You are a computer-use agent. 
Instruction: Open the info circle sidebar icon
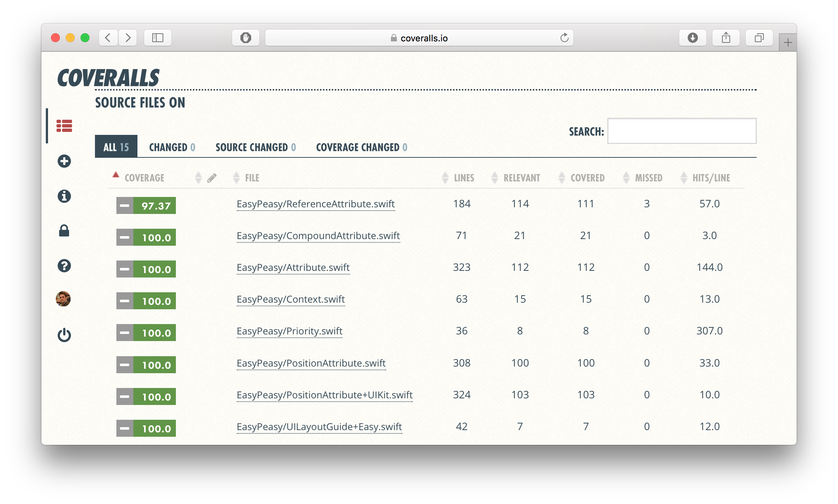click(x=64, y=196)
